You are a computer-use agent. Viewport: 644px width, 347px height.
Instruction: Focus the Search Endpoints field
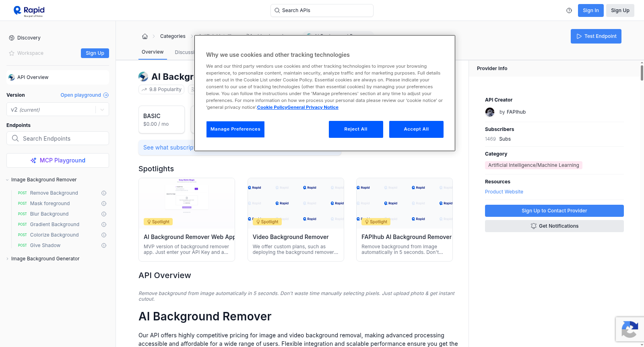tap(58, 138)
